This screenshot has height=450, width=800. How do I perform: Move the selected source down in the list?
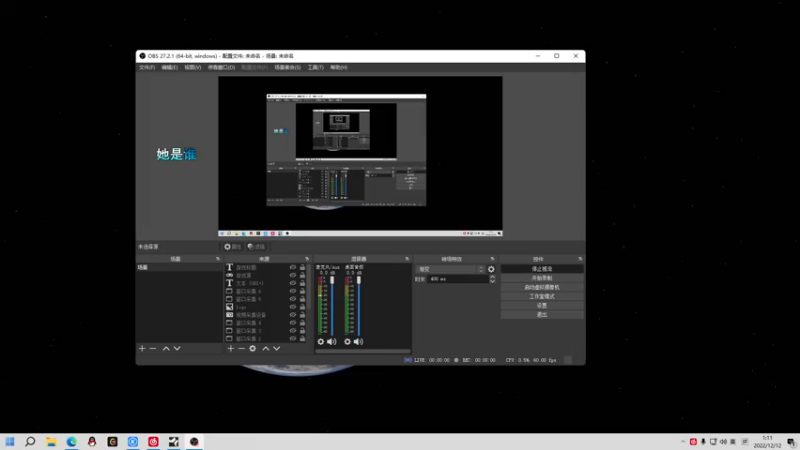point(277,348)
